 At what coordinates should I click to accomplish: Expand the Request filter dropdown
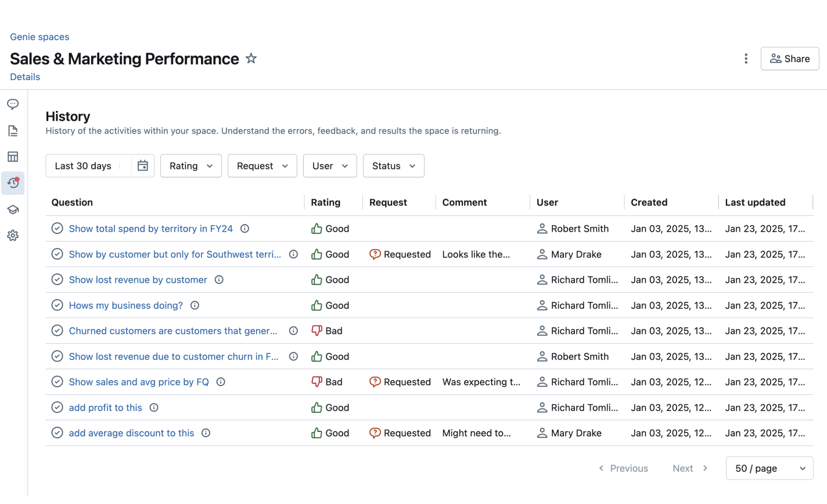point(263,166)
